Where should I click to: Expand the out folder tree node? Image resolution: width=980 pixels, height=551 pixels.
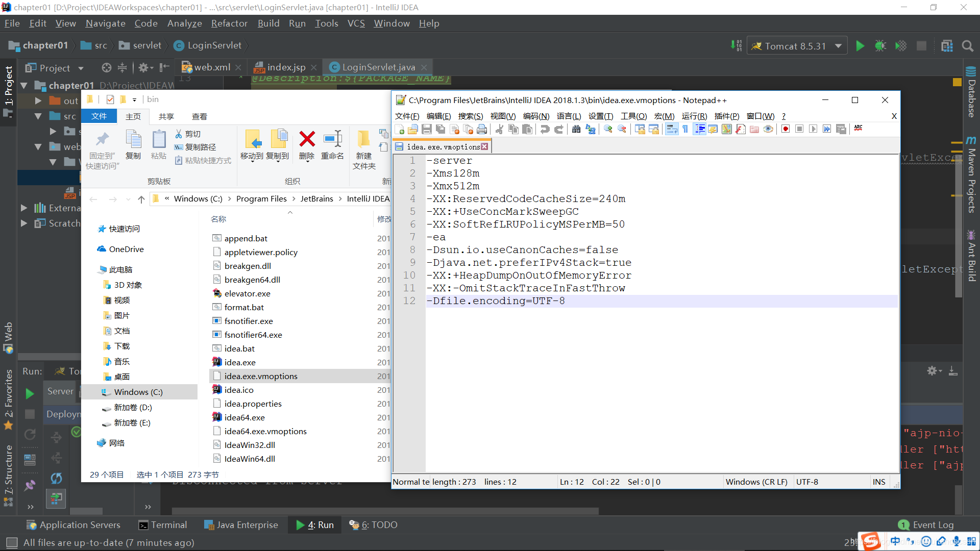(x=38, y=101)
